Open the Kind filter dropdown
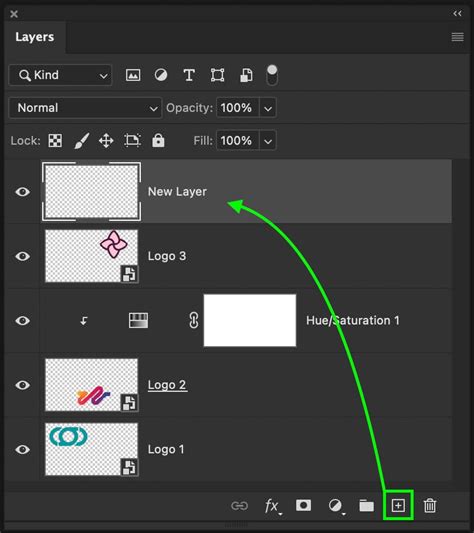This screenshot has width=474, height=533. tap(60, 75)
